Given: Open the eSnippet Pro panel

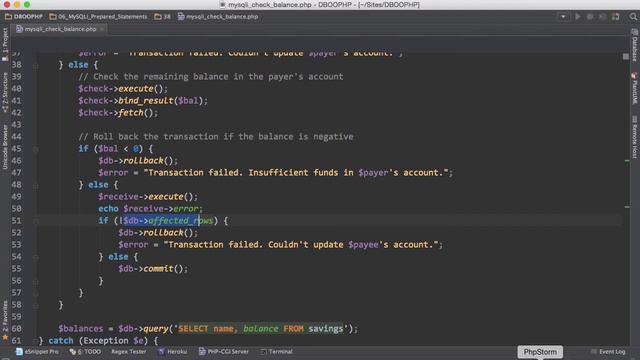Looking at the screenshot, I should (37, 351).
